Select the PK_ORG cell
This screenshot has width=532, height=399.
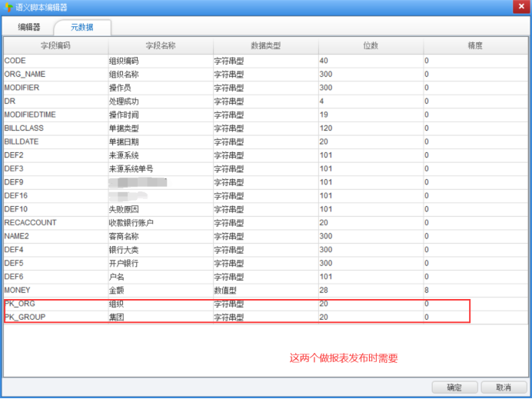tap(56, 304)
